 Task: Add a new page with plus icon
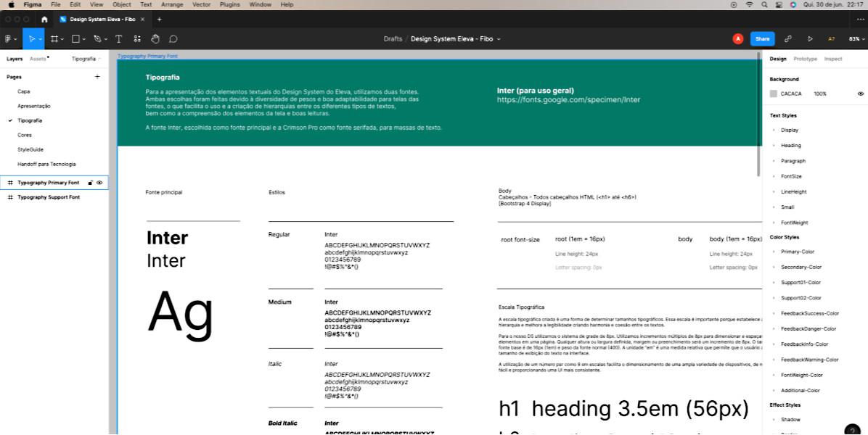[97, 77]
